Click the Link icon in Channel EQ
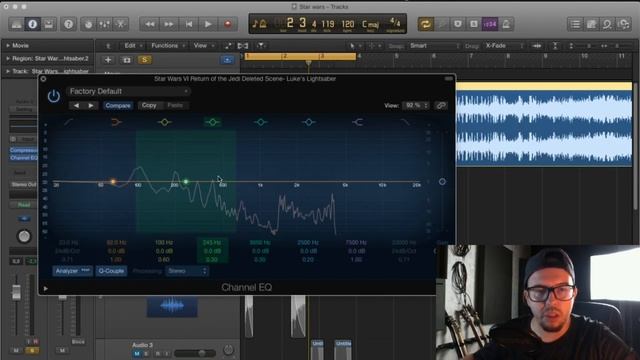The image size is (640, 360). pyautogui.click(x=440, y=105)
